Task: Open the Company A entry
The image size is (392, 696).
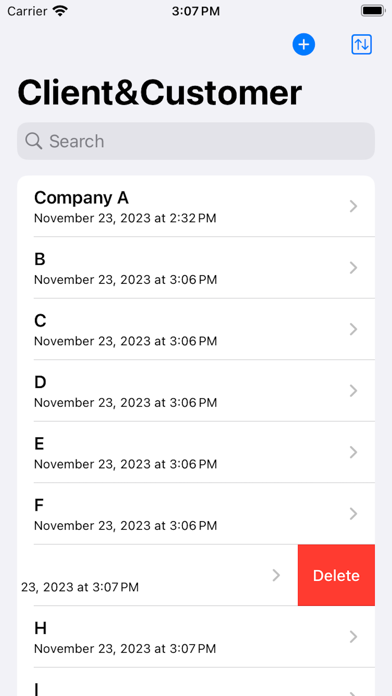Action: pos(196,206)
